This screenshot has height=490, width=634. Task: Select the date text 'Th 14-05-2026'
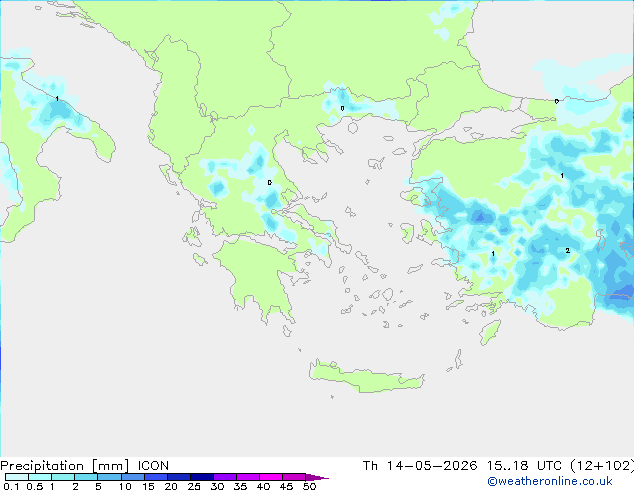420,466
